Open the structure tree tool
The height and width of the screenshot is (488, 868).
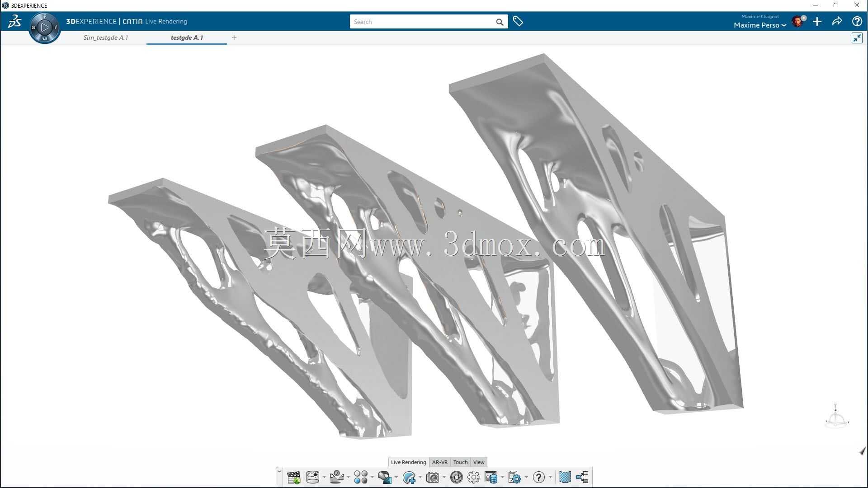coord(582,477)
